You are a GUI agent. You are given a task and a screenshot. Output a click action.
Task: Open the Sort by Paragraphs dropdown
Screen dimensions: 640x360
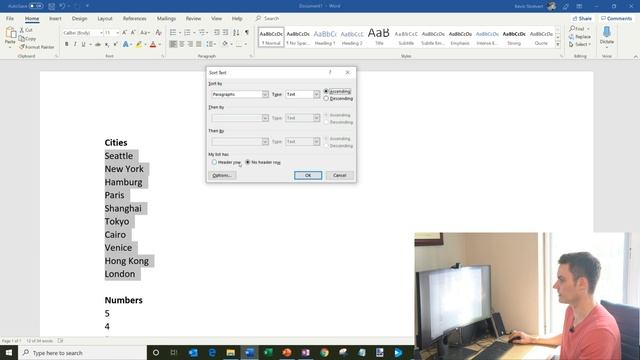(265, 94)
